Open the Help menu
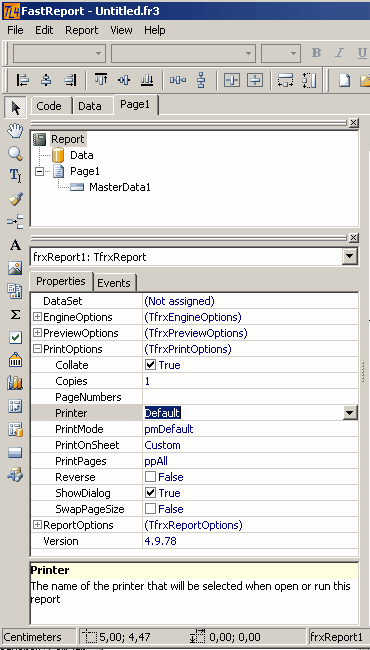The image size is (370, 650). (x=155, y=30)
